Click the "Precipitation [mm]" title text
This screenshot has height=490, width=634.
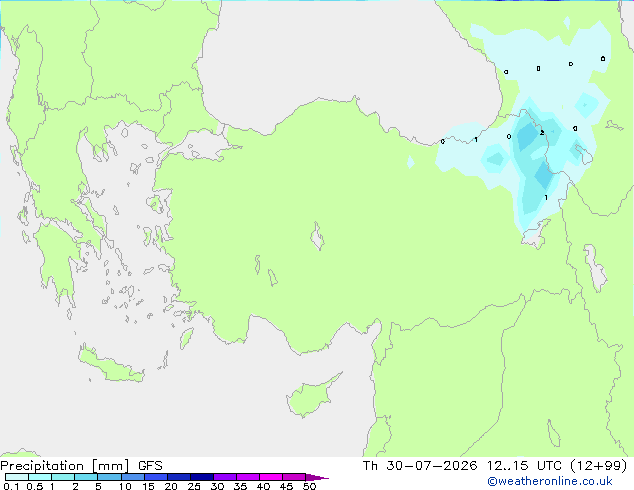[64, 466]
